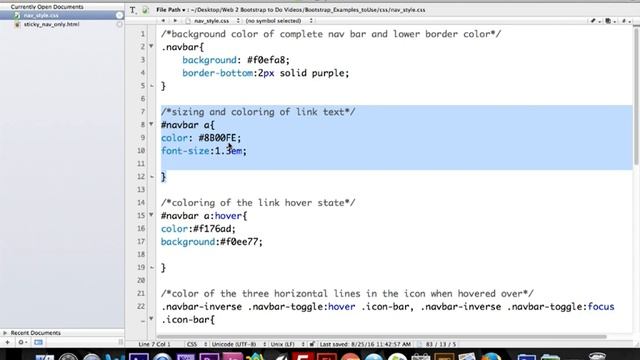The width and height of the screenshot is (640, 360).
Task: Click the Last saved timestamp in status bar
Action: coord(365,344)
